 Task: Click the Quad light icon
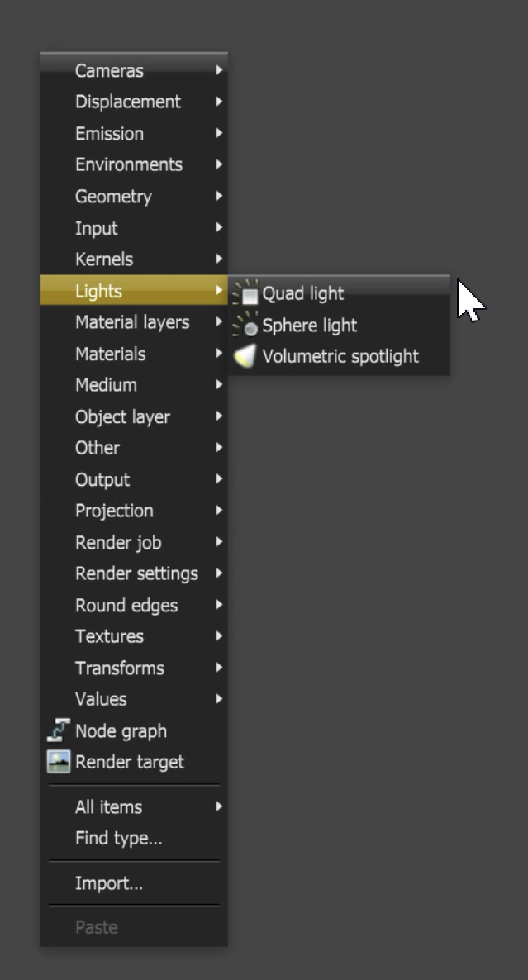246,293
